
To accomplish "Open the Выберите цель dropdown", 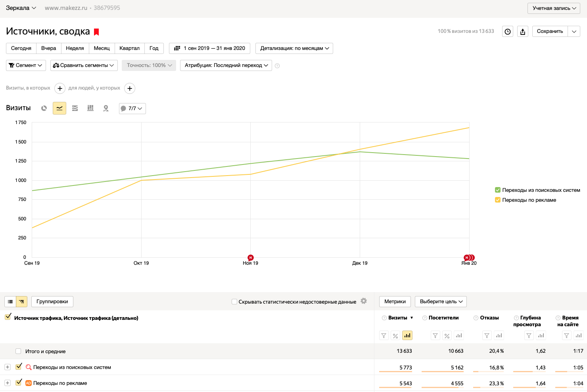I will pyautogui.click(x=441, y=302).
